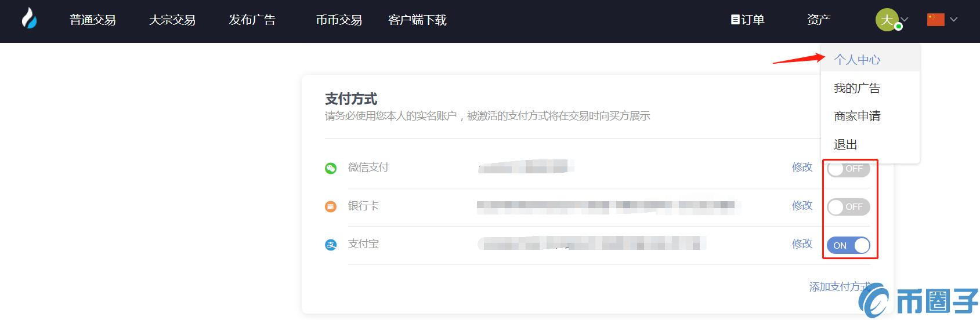Expand the language flag dropdown chevron
Image resolution: width=980 pixels, height=320 pixels.
click(x=953, y=20)
